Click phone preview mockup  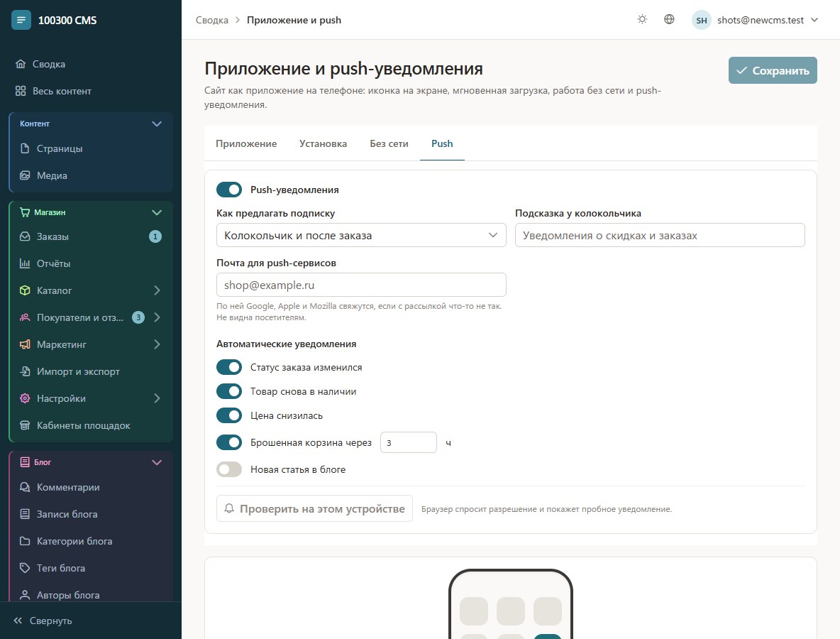coord(511,603)
